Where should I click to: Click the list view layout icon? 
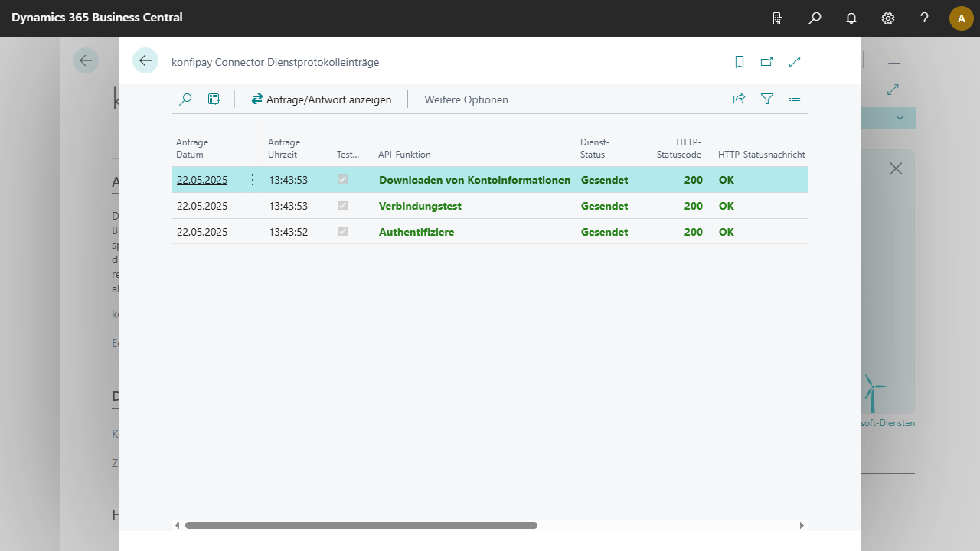click(x=795, y=99)
